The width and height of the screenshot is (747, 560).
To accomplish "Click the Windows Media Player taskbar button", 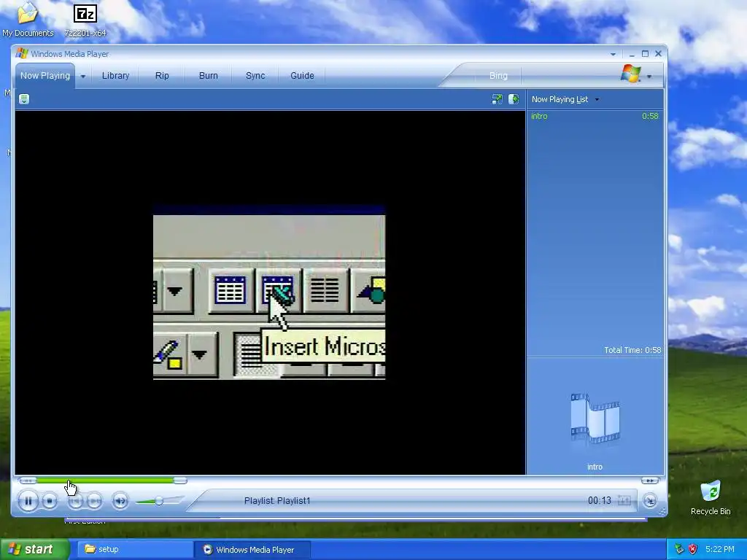I will click(x=252, y=550).
